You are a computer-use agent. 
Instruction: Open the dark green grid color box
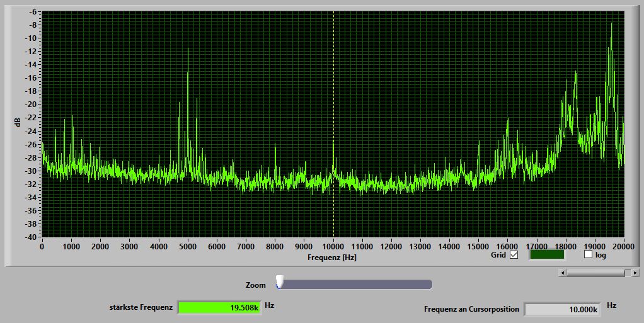[546, 255]
